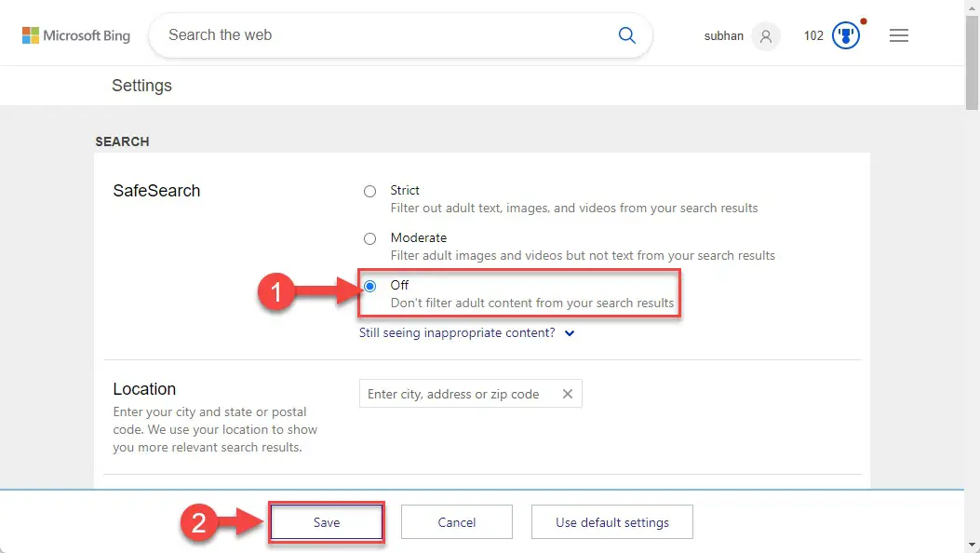
Task: Click the SEARCH section header
Action: (122, 142)
